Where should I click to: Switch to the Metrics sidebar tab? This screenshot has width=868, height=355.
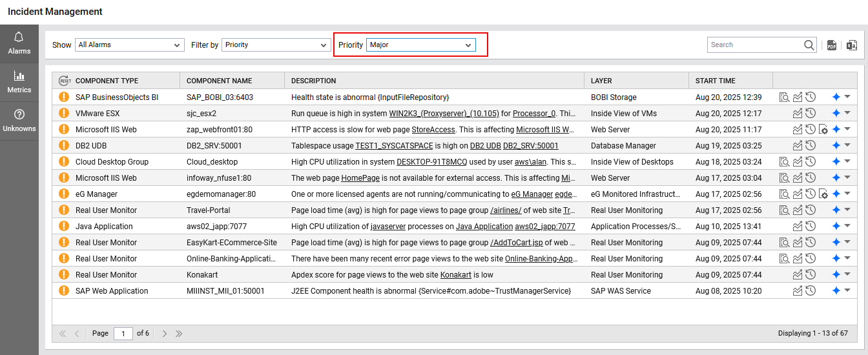click(x=19, y=82)
